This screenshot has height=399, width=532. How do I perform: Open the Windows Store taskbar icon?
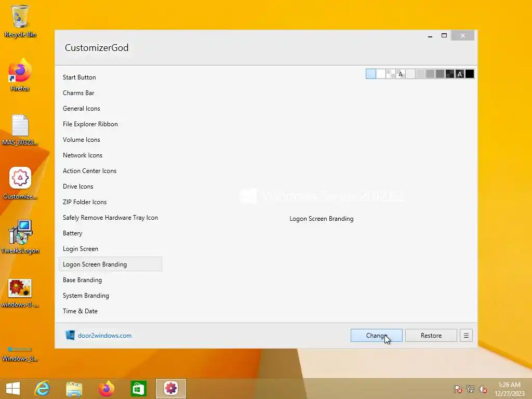click(138, 389)
